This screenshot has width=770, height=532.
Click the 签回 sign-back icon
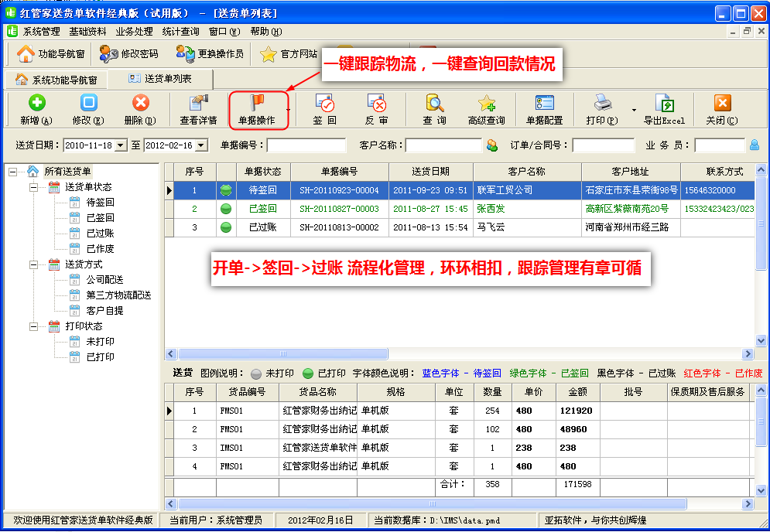click(324, 104)
